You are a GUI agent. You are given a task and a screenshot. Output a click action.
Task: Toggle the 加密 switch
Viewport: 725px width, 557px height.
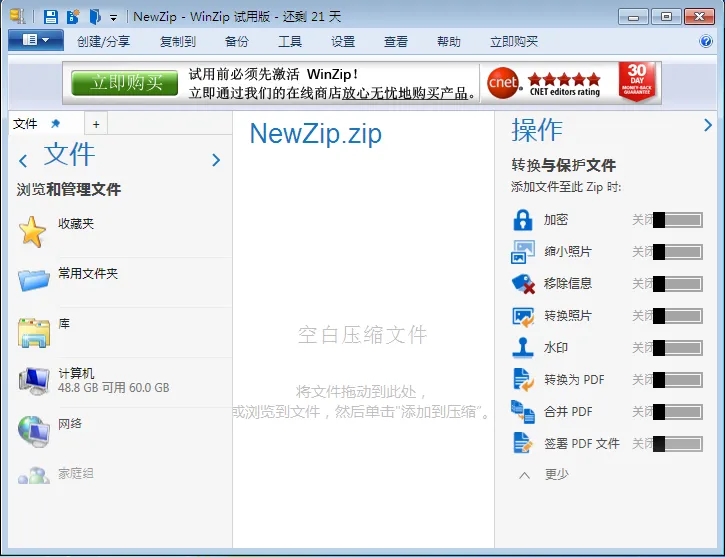click(677, 220)
